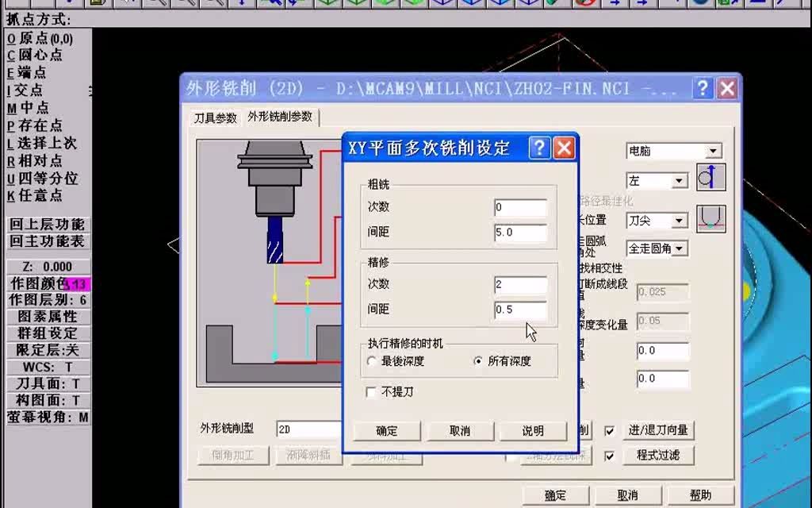Click the lower 0.0 stock input field
Screen dimensions: 812x508
663,379
